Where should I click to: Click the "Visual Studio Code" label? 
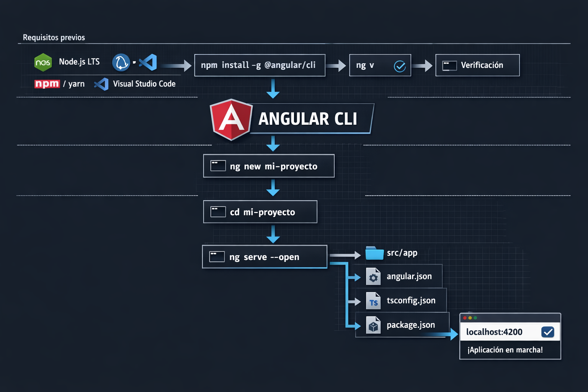tap(144, 84)
